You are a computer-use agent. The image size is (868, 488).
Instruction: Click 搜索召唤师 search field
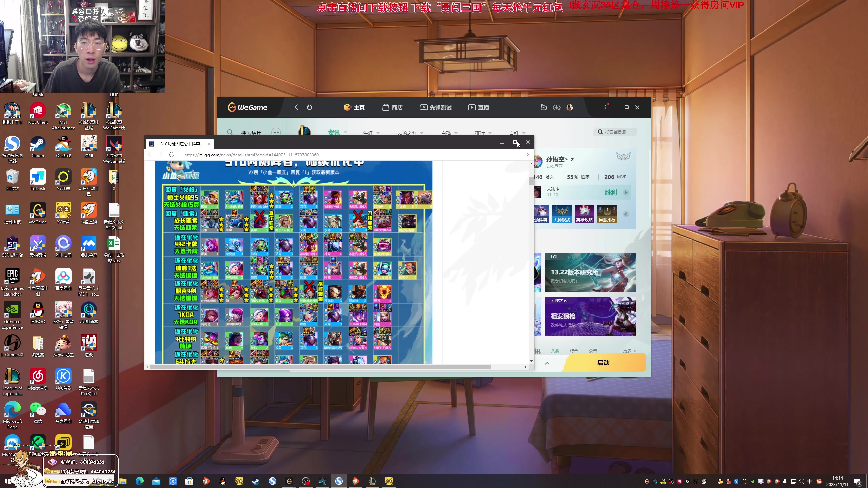coord(615,132)
